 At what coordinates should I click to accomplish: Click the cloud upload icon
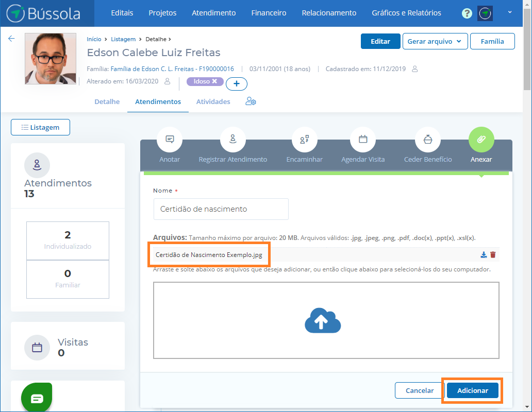tap(323, 320)
